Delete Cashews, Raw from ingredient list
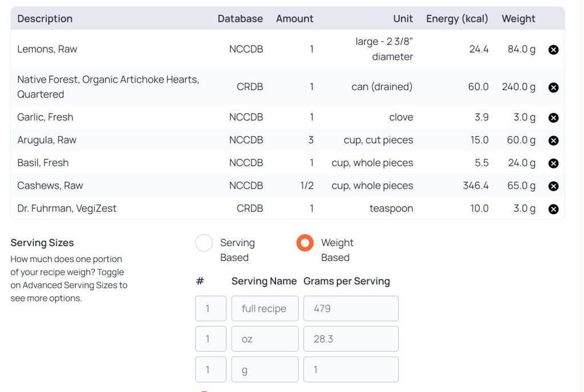 click(x=553, y=186)
